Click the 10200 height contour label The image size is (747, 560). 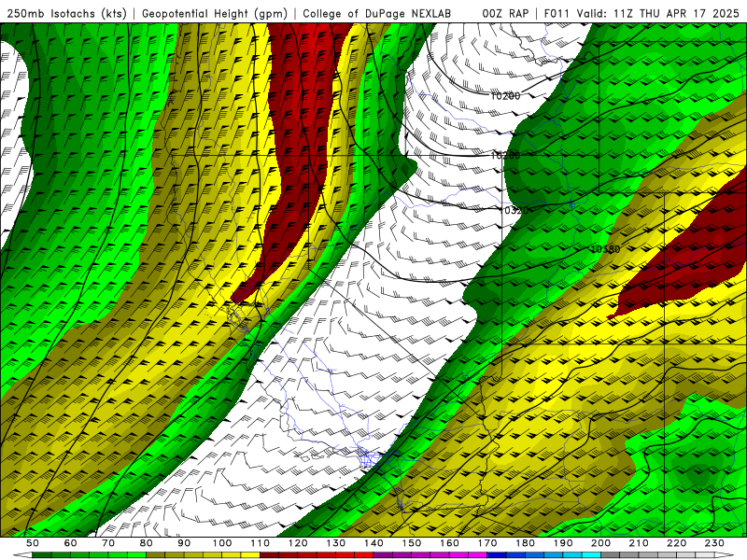505,96
